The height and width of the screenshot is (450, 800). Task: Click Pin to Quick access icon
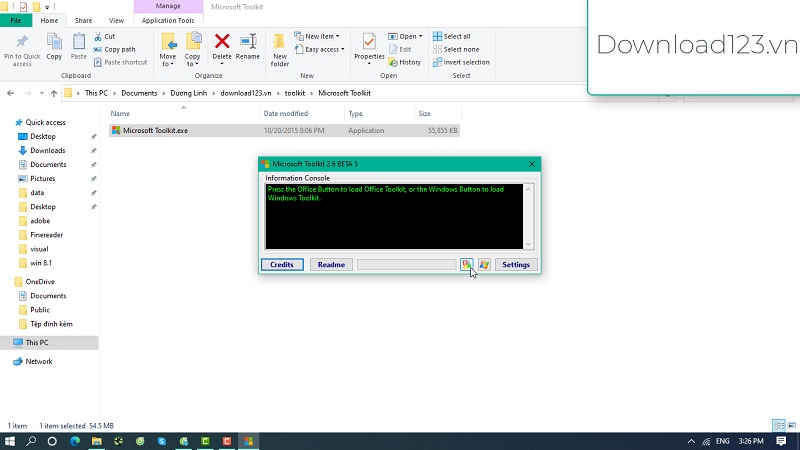click(22, 46)
